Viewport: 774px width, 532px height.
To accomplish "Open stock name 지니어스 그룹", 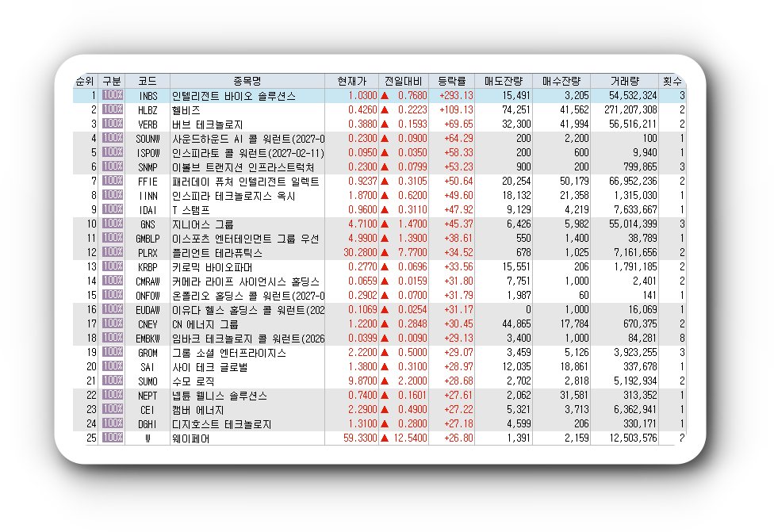I will (203, 224).
